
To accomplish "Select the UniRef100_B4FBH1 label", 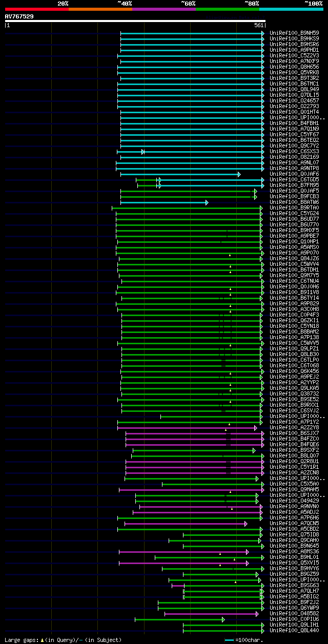I will [x=294, y=123].
